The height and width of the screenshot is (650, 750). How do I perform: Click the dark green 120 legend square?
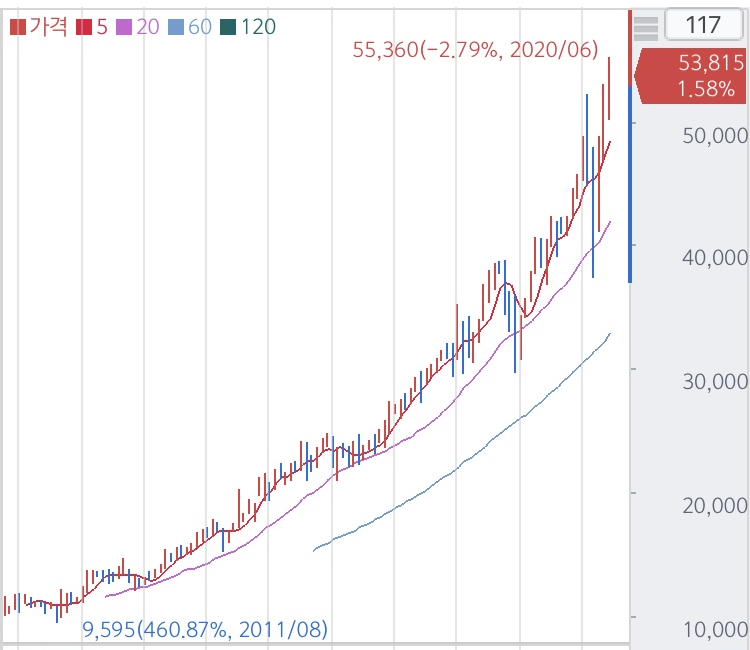tap(228, 27)
